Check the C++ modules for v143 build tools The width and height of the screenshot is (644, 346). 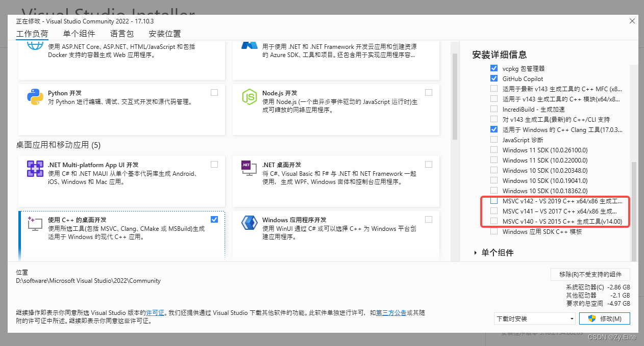(493, 99)
